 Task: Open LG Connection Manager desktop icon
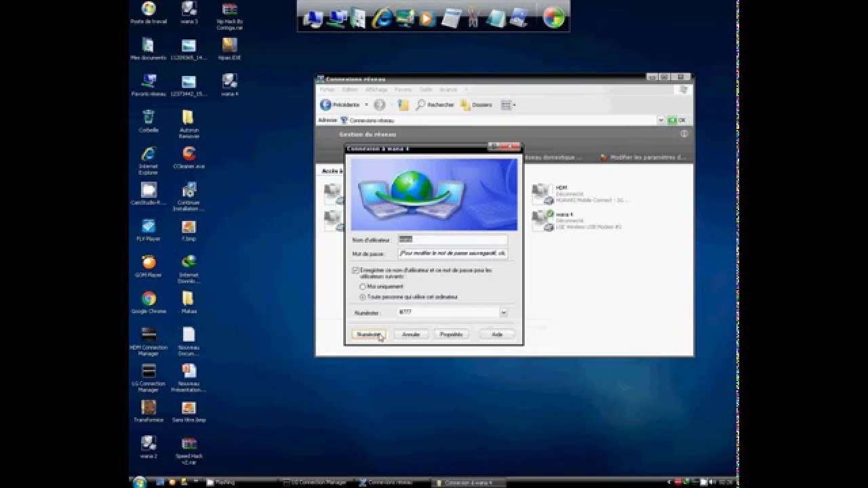pos(149,378)
